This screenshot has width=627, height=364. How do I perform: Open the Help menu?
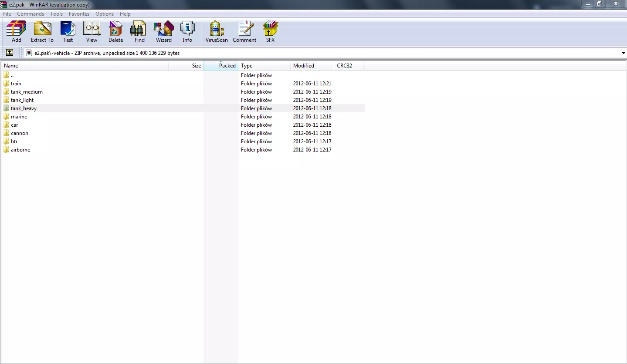pos(125,14)
